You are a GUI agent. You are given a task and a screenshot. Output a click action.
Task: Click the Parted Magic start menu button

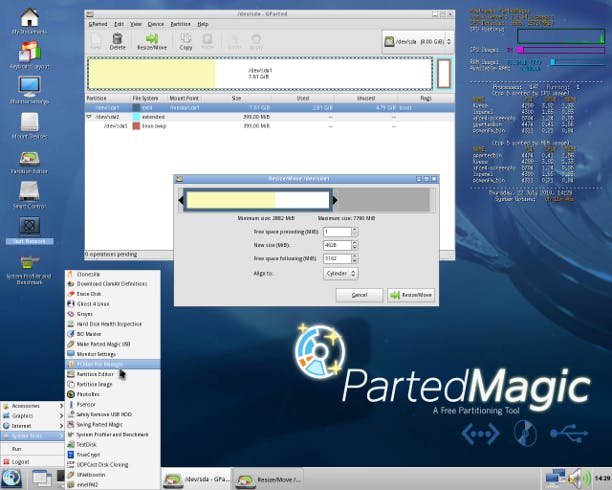11,479
